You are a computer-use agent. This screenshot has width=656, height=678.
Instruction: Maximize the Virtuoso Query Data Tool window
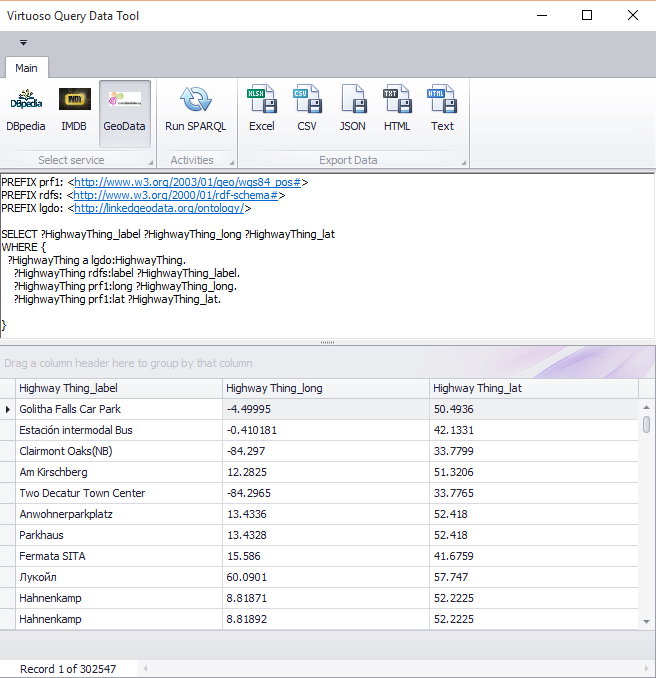coord(587,16)
